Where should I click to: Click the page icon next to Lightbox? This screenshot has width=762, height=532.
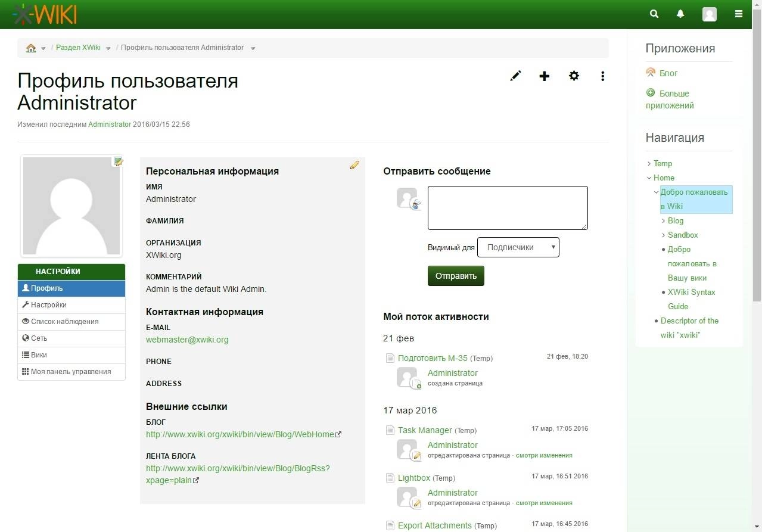pos(390,478)
